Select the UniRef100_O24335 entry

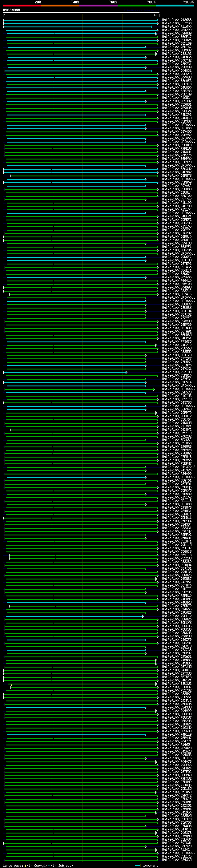177,860
